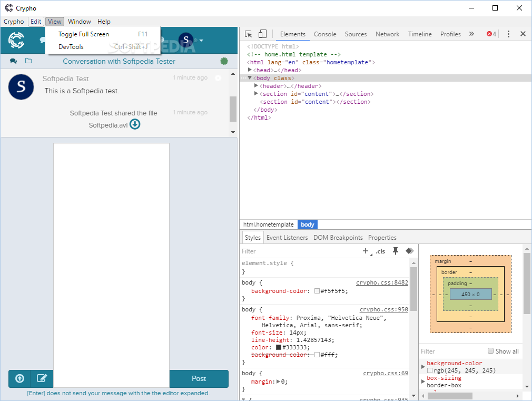Expand the header element node
The width and height of the screenshot is (532, 401).
click(x=256, y=86)
